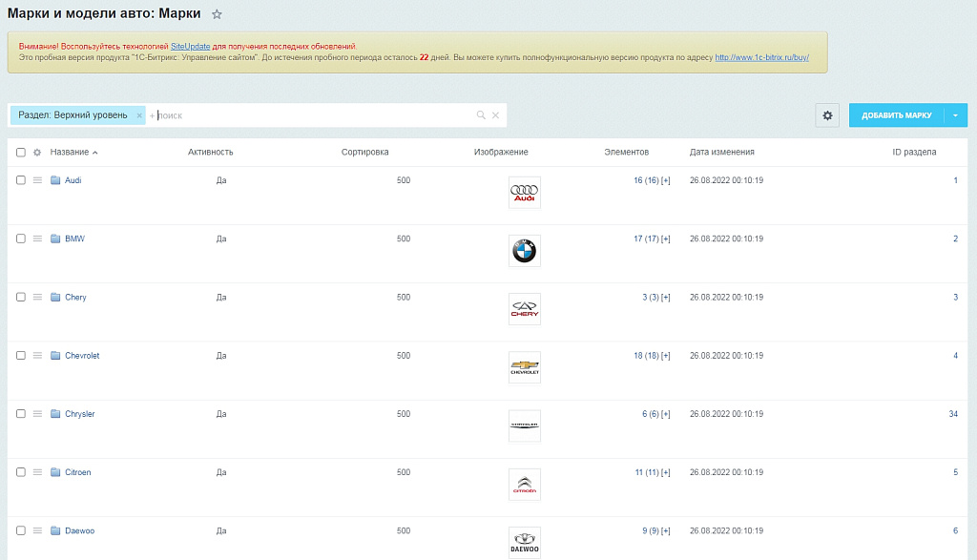This screenshot has height=560, width=977.
Task: Click the [+] add element for Chery
Action: [x=665, y=298]
